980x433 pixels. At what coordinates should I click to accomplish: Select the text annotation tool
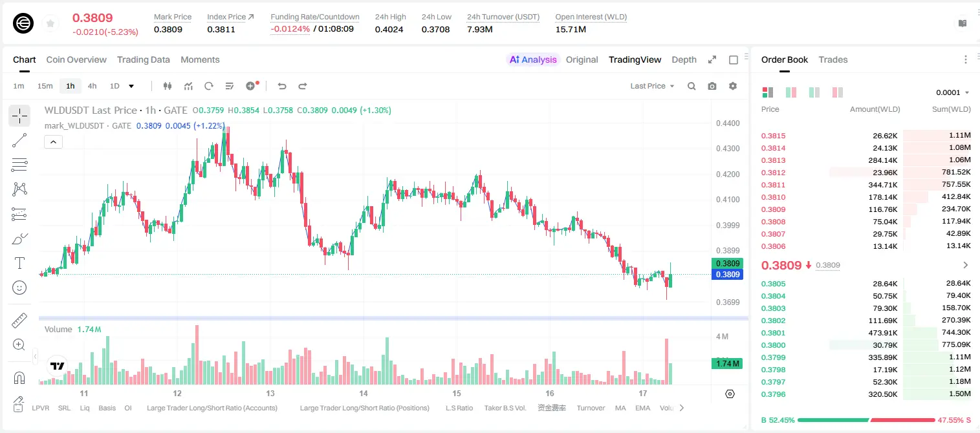click(x=19, y=263)
